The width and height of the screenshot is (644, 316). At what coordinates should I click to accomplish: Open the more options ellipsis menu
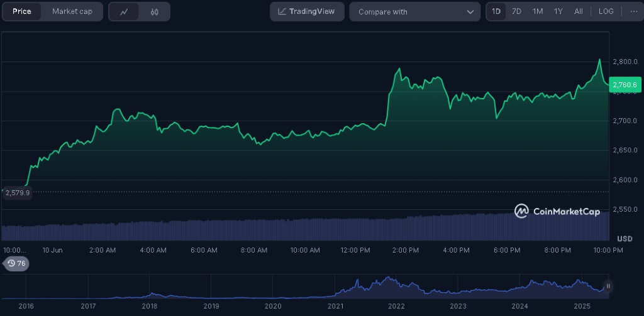(633, 11)
